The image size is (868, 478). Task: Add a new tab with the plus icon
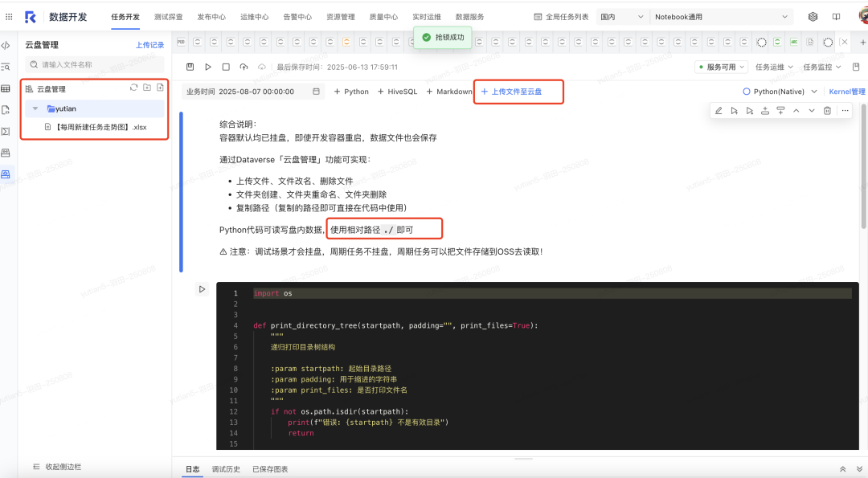tap(862, 42)
